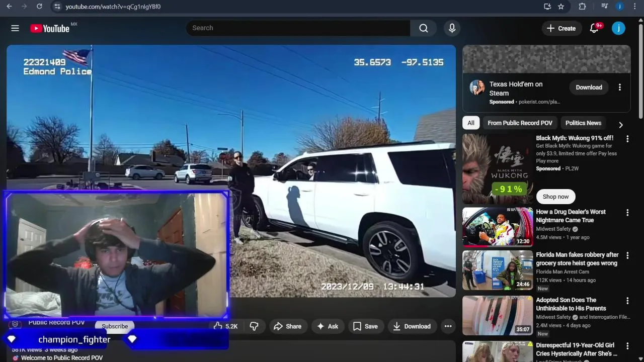Screen dimensions: 644x362
Task: Open the notifications bell
Action: pyautogui.click(x=594, y=28)
